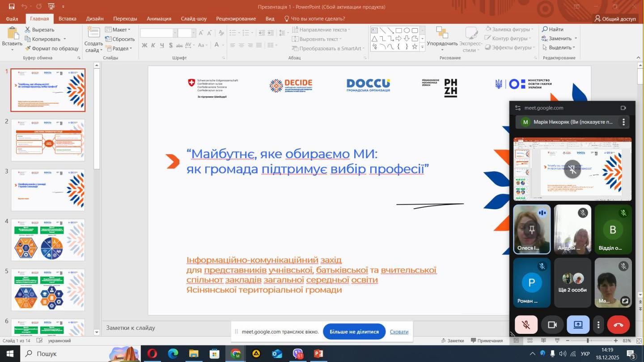Open the Раздел section dropdown
The height and width of the screenshot is (362, 644).
[x=119, y=48]
